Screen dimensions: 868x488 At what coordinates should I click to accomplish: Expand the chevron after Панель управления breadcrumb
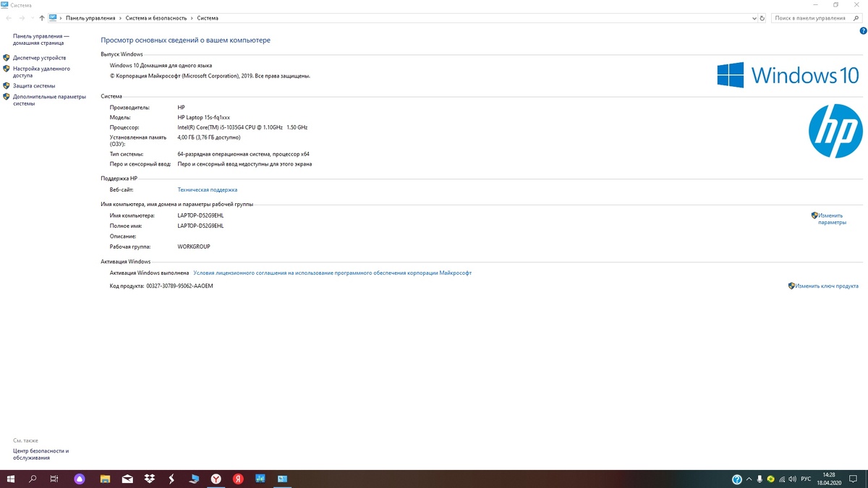tap(120, 18)
